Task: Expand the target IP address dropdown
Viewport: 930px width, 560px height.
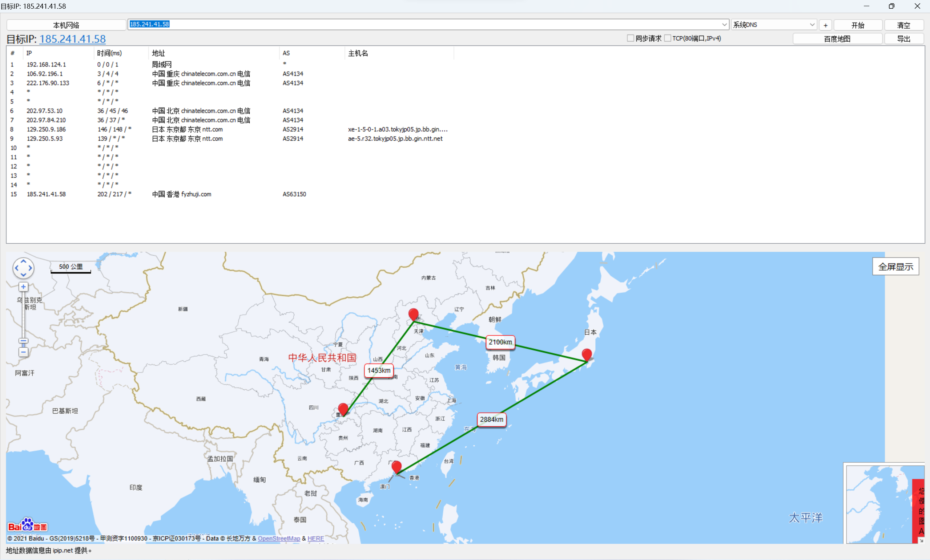Action: [x=724, y=24]
